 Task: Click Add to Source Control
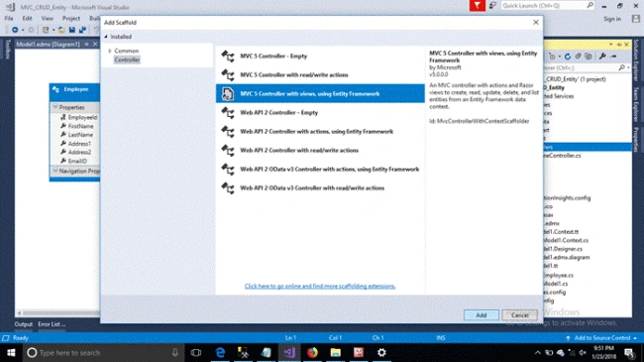click(x=601, y=338)
